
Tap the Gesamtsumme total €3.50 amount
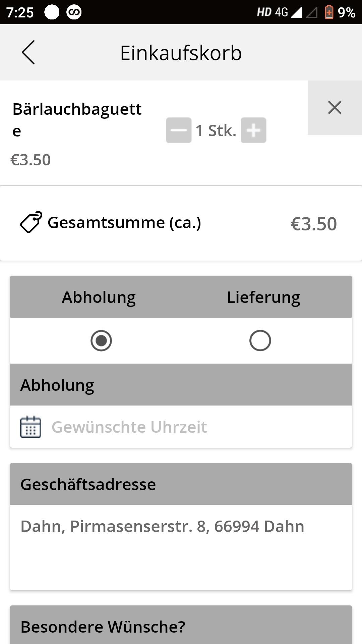314,224
